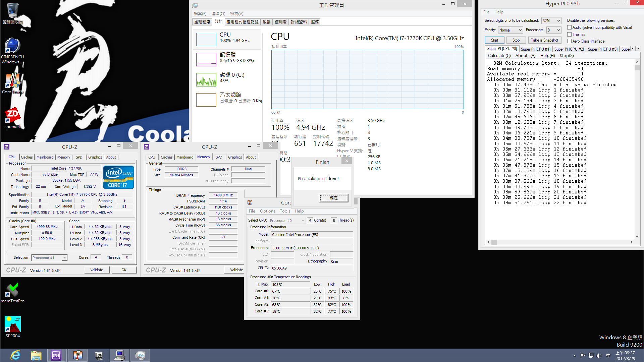The width and height of the screenshot is (644, 362).
Task: Confirm the Finish dialog OK button
Action: [333, 198]
